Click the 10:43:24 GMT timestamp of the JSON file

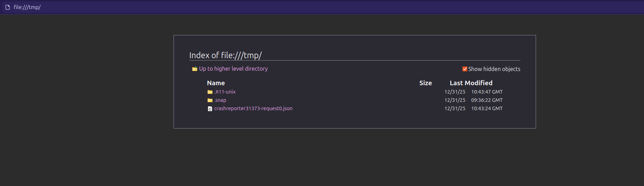point(487,108)
